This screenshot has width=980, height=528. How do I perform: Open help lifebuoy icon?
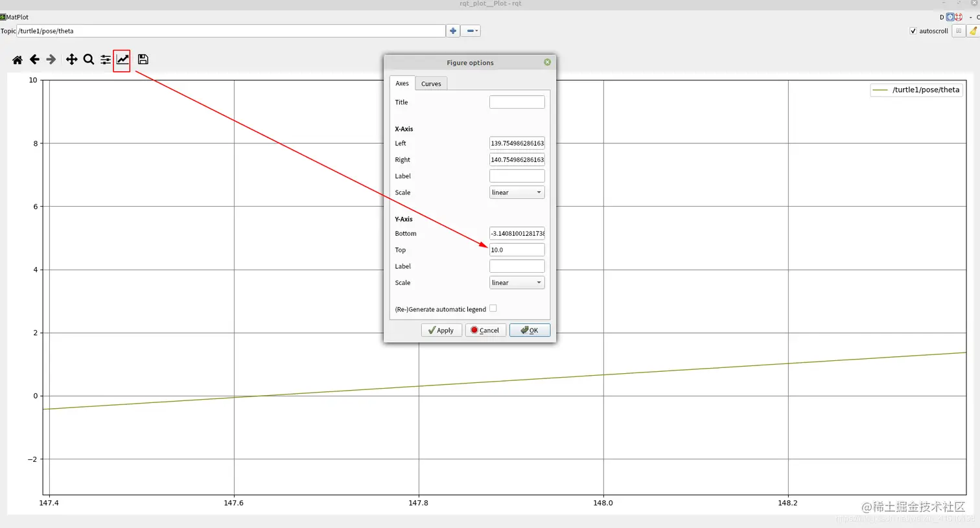click(959, 17)
